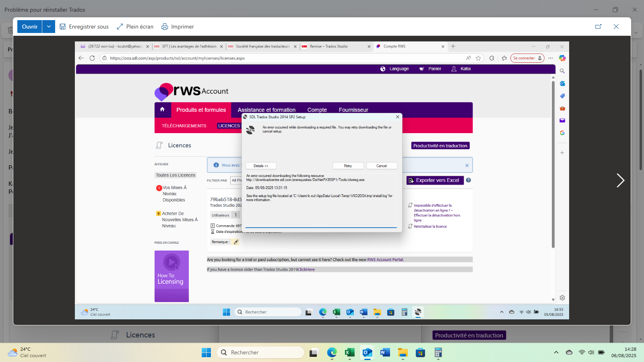Viewport: 644px width, 362px height.
Task: Add the page to favorites via star icon
Action: point(479,58)
